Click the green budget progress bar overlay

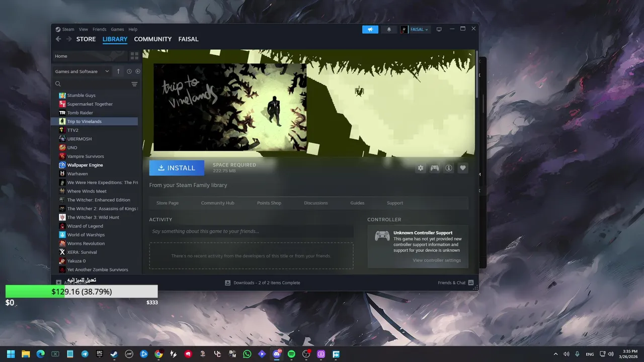[82, 292]
